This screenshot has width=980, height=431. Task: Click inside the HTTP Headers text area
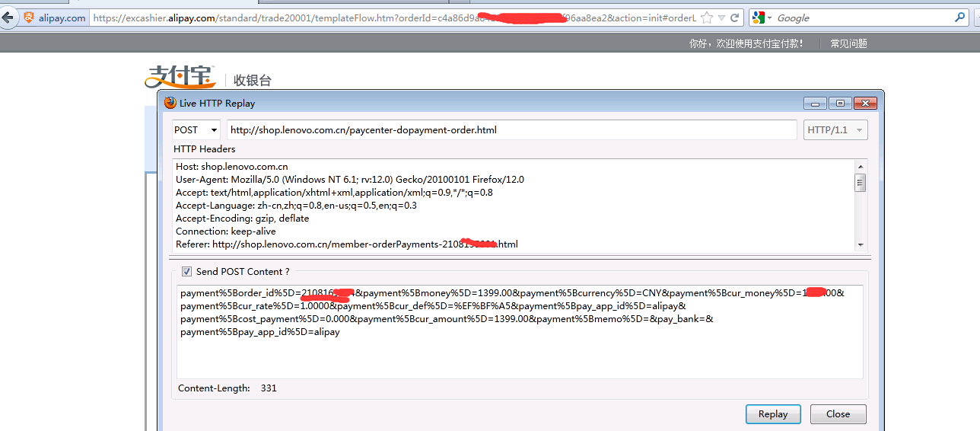click(x=514, y=205)
